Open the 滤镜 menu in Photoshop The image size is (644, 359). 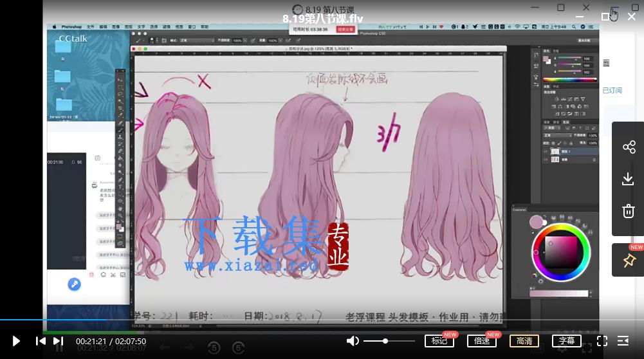(x=167, y=26)
